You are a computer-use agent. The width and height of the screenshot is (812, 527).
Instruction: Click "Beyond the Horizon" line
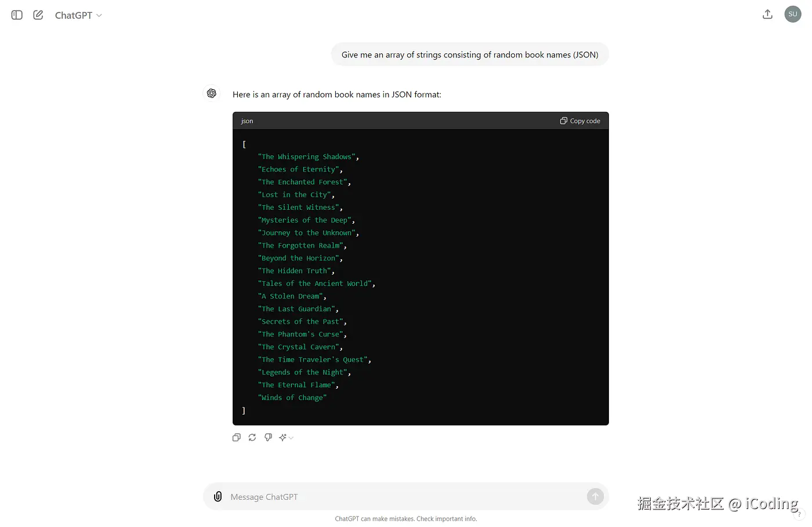300,259
